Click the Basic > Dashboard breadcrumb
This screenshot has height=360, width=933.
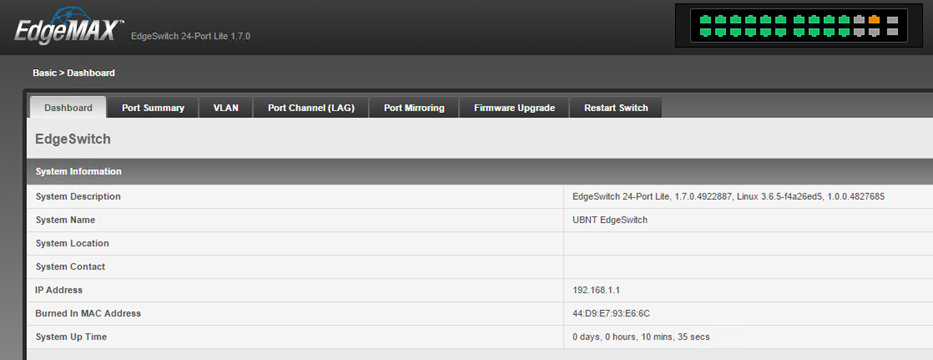[74, 73]
